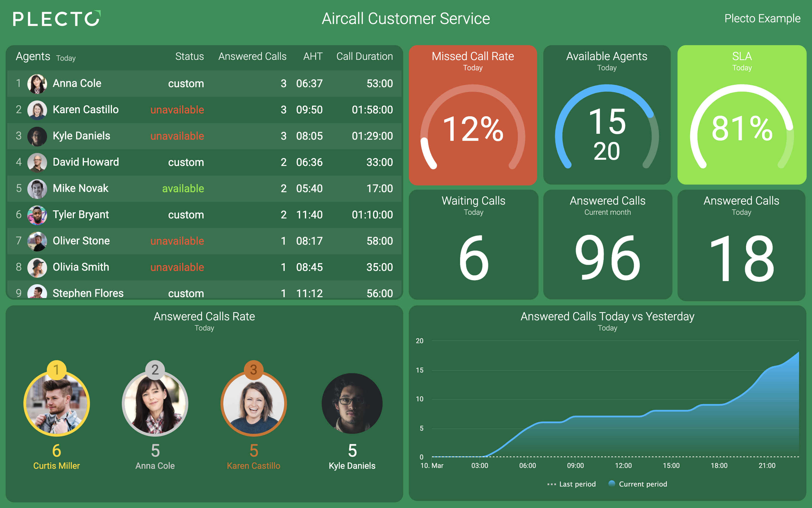Viewport: 812px width, 508px height.
Task: Click Tyler Bryant's AHT value 11:40
Action: tap(309, 215)
